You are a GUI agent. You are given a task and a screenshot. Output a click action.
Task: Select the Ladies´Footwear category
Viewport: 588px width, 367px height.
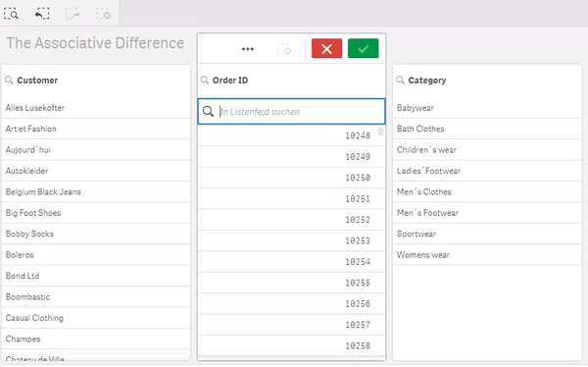tap(487, 171)
